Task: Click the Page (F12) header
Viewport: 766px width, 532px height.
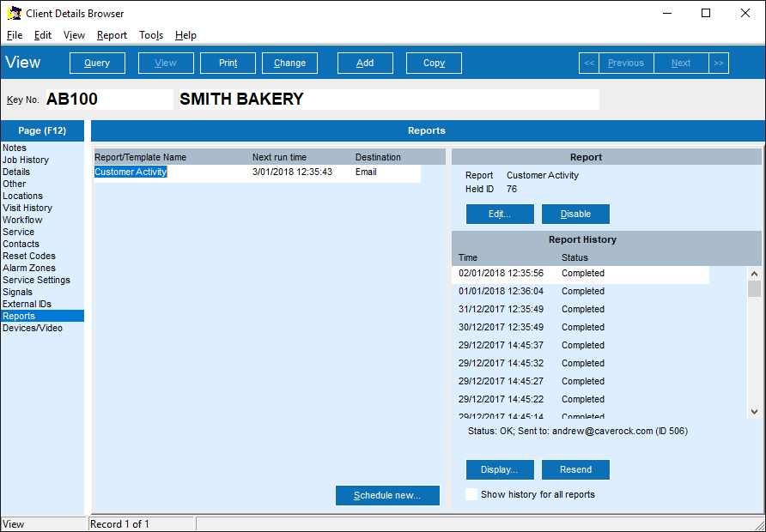Action: click(x=42, y=130)
